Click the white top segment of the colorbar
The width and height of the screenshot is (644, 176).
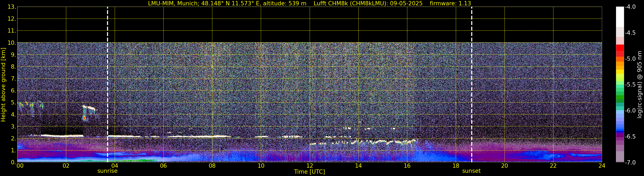620,17
